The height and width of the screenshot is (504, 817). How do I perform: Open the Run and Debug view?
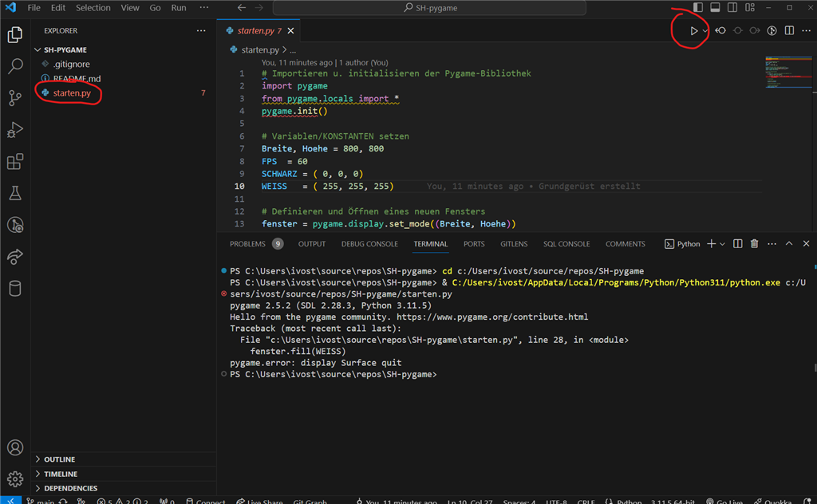(14, 130)
